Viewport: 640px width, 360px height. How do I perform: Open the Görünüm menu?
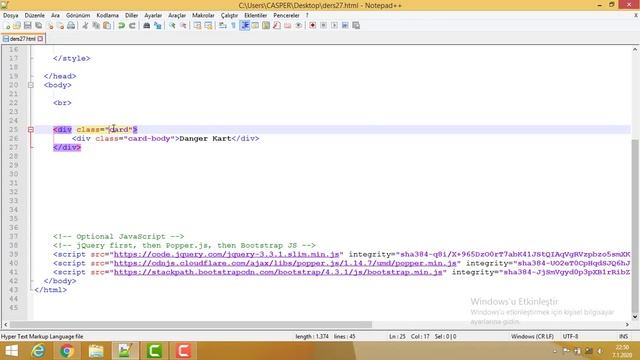78,15
